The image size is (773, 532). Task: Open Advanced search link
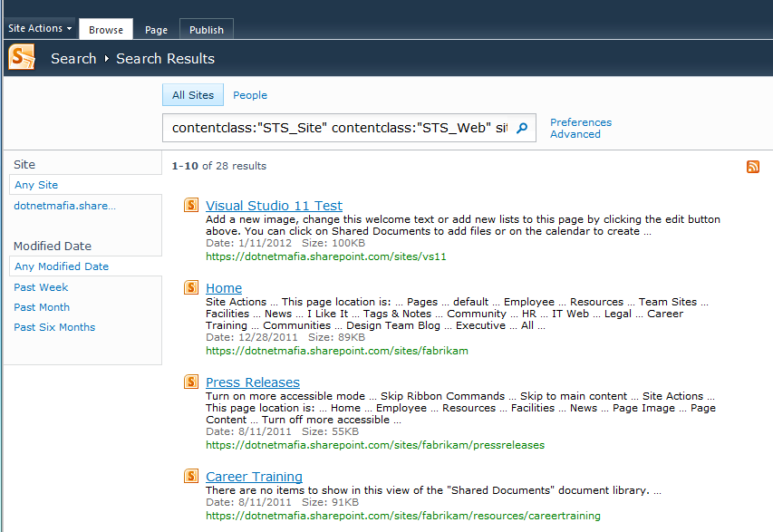coord(575,134)
